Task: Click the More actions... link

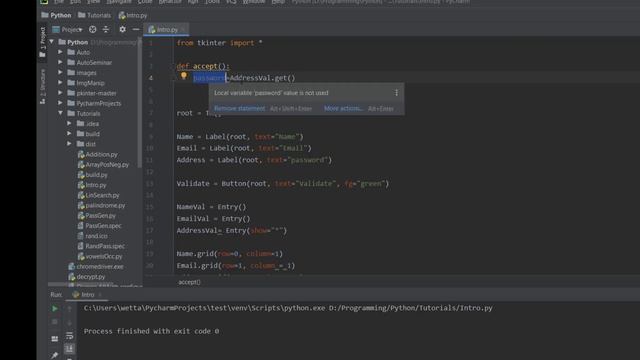Action: pyautogui.click(x=343, y=108)
